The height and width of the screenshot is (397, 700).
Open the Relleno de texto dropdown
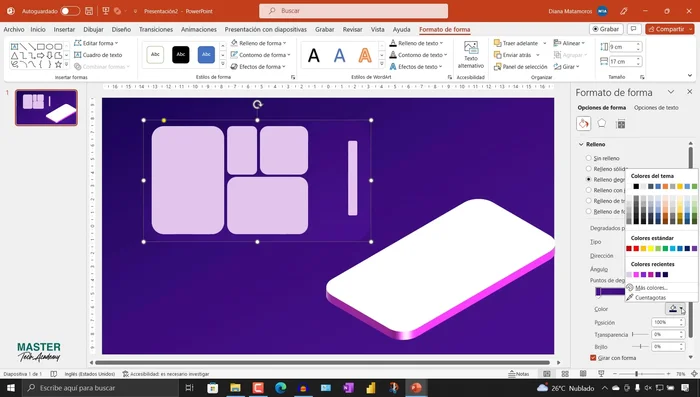(x=416, y=43)
